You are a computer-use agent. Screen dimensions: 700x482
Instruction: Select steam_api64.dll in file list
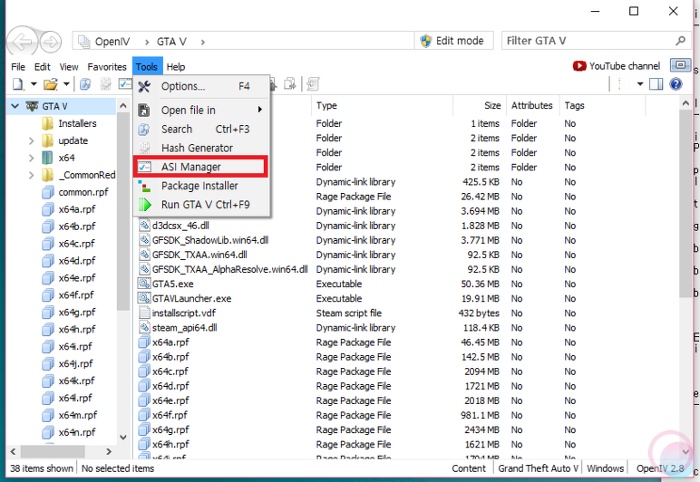pos(184,328)
